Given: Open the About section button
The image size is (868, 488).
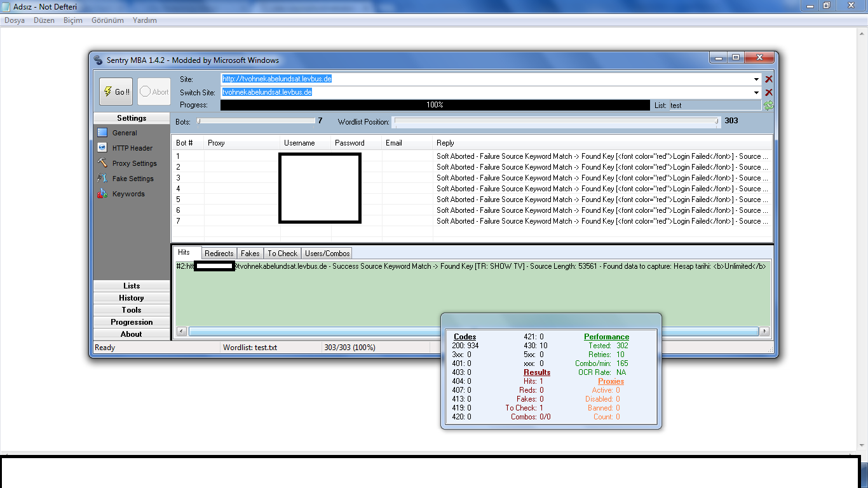Looking at the screenshot, I should coord(132,334).
